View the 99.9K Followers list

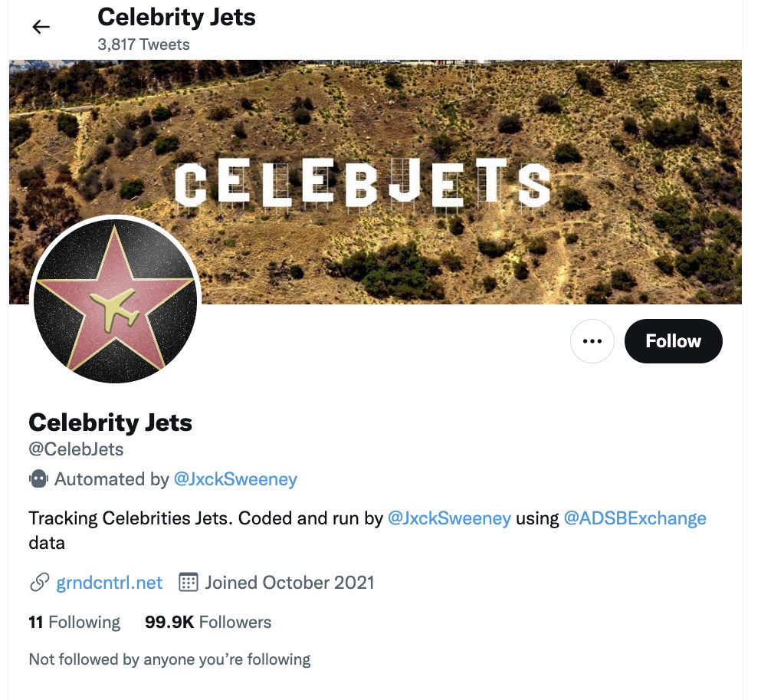pyautogui.click(x=208, y=622)
